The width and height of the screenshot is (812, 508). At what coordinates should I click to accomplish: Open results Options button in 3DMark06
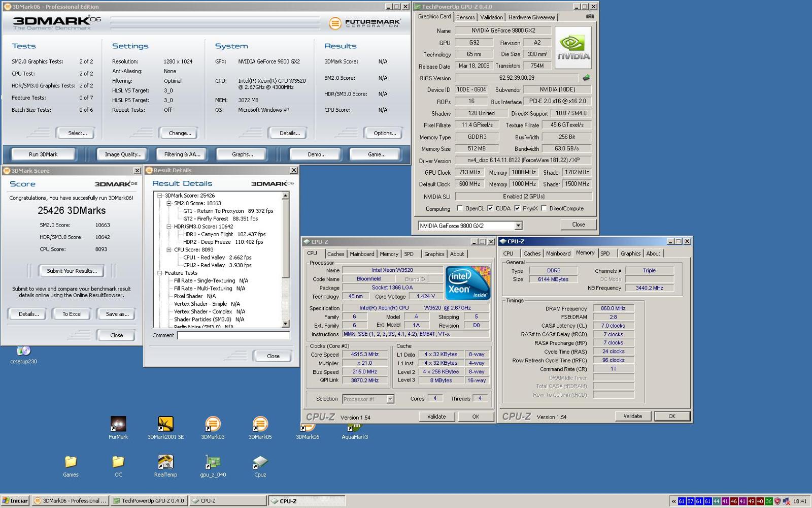(x=385, y=133)
